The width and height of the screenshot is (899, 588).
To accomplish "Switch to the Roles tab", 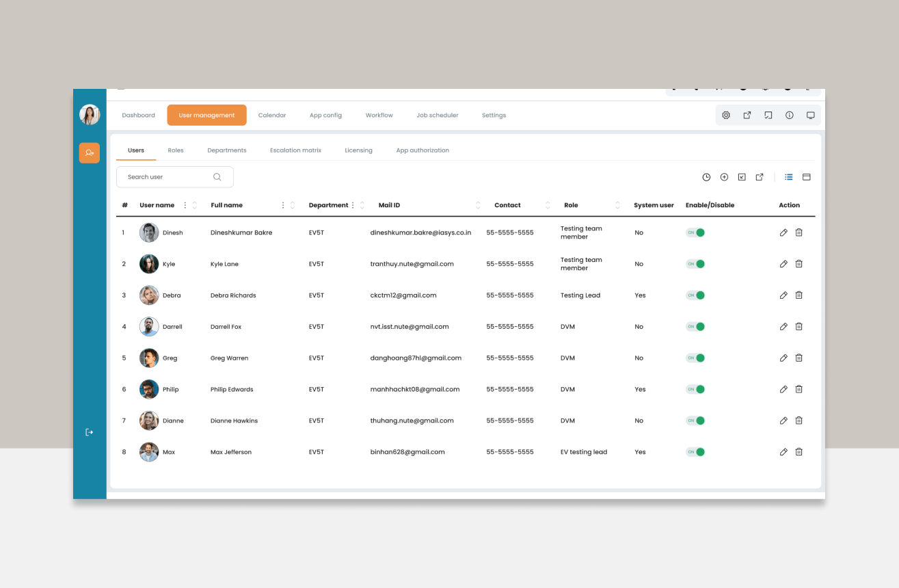I will coord(176,150).
